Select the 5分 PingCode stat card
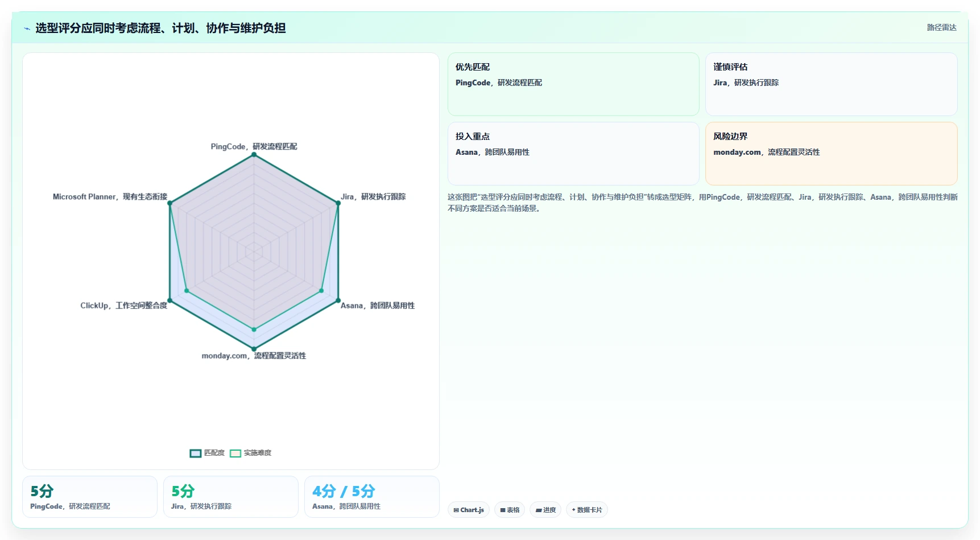This screenshot has width=980, height=540. coord(90,497)
